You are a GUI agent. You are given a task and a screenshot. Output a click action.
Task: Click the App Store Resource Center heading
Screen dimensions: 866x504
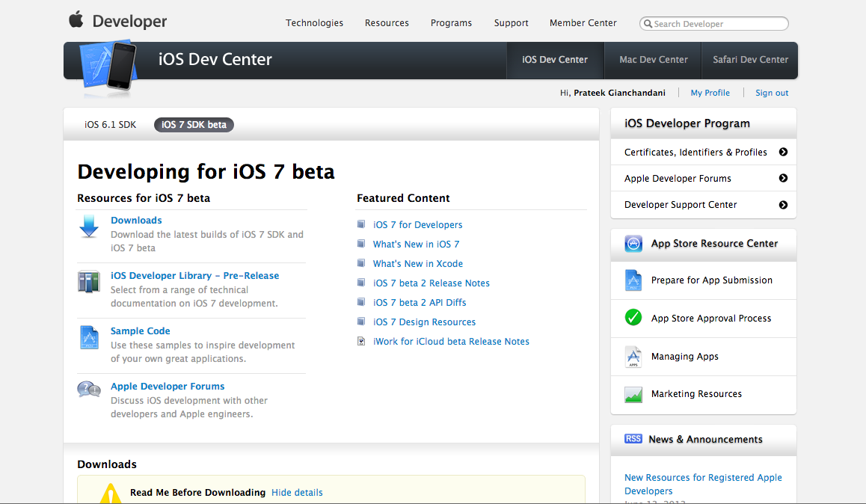[x=714, y=244]
